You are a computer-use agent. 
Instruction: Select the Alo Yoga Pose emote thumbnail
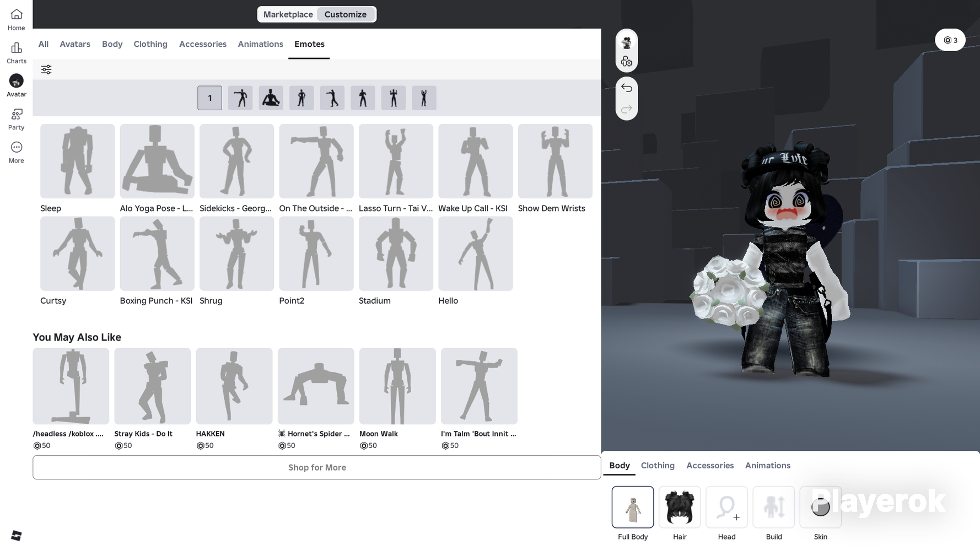(157, 161)
